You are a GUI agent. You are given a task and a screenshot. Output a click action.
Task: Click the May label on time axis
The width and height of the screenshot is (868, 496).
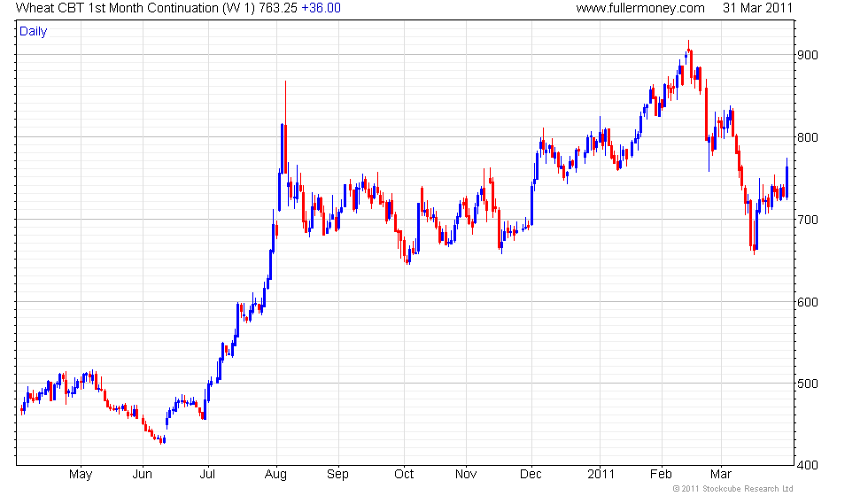81,475
